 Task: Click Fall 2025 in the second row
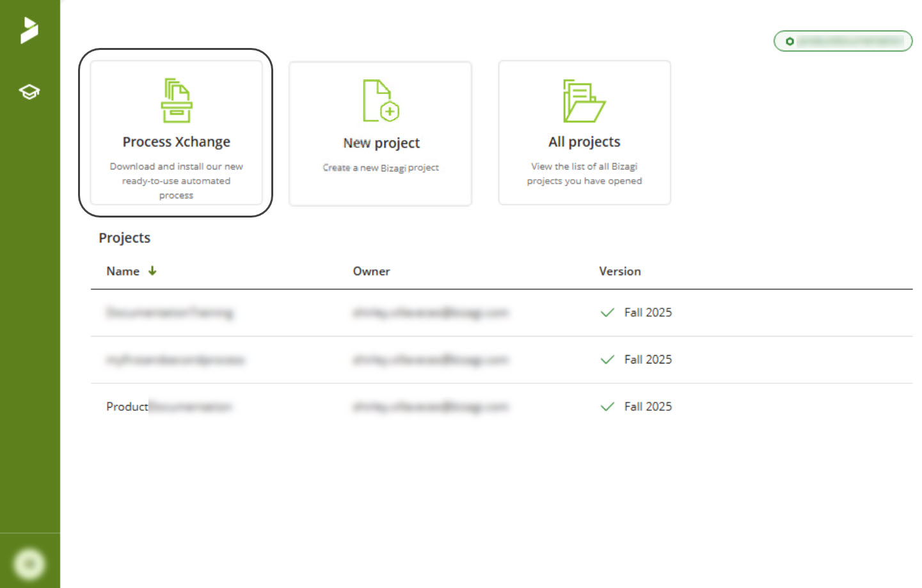pyautogui.click(x=648, y=360)
